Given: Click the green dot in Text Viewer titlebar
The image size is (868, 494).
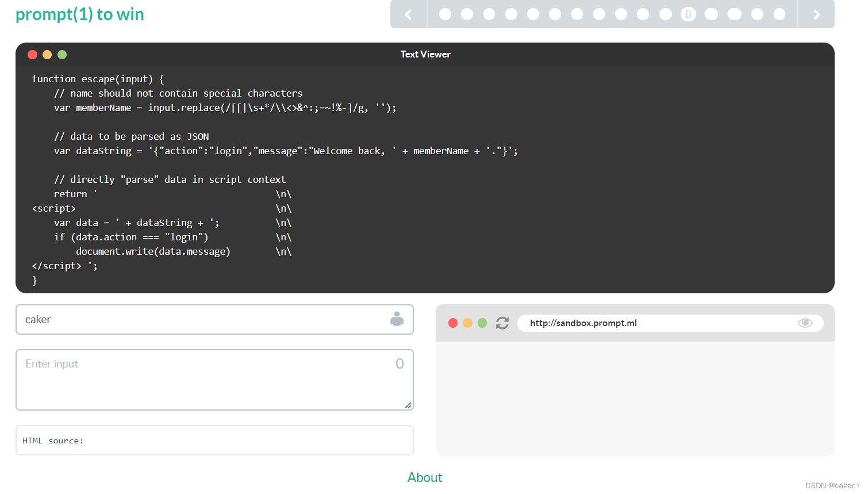Looking at the screenshot, I should click(x=62, y=55).
